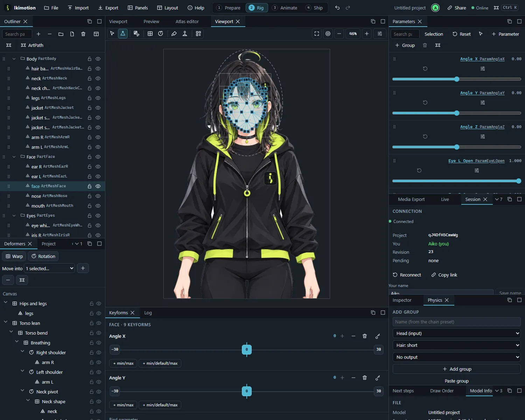Click the new folder icon in Outliner

61,34
